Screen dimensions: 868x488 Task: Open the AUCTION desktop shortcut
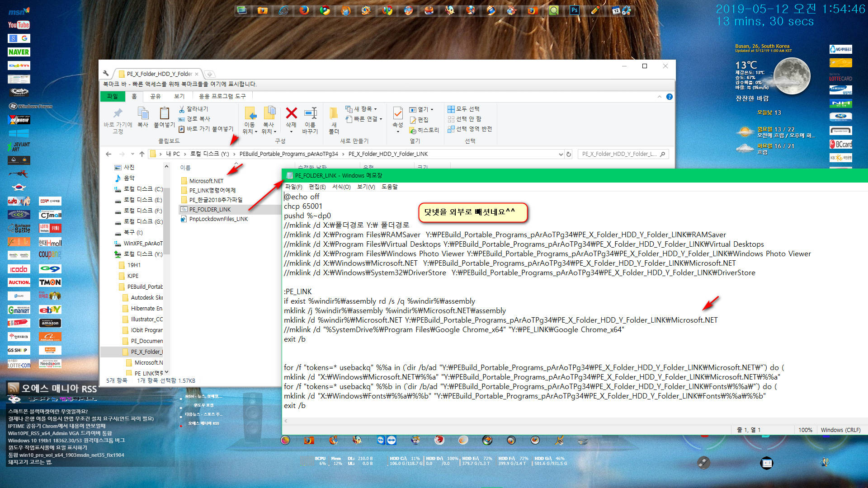coord(19,282)
